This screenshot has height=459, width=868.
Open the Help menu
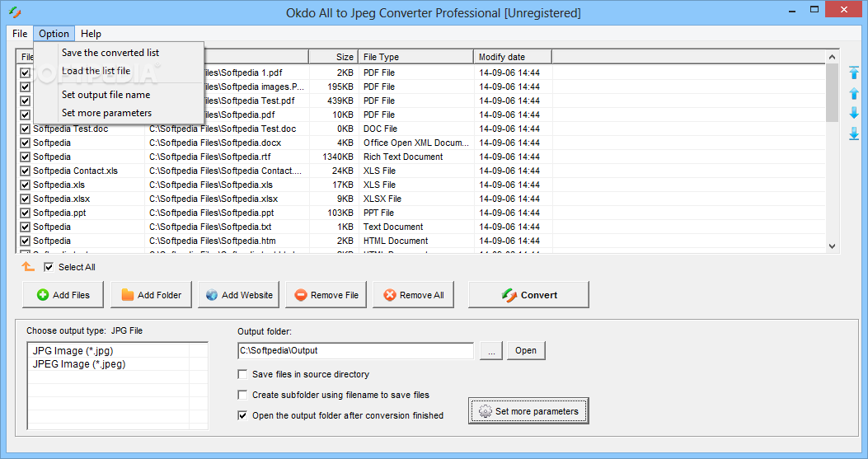(91, 34)
